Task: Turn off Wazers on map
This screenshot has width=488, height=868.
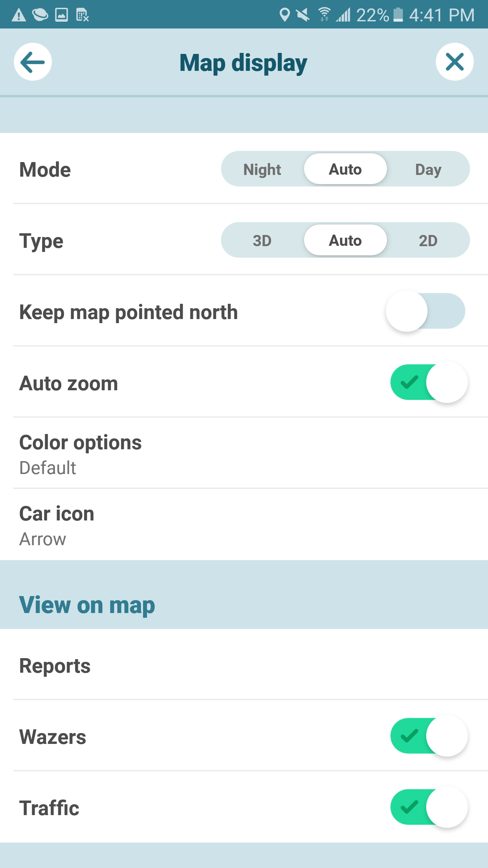Action: (429, 736)
